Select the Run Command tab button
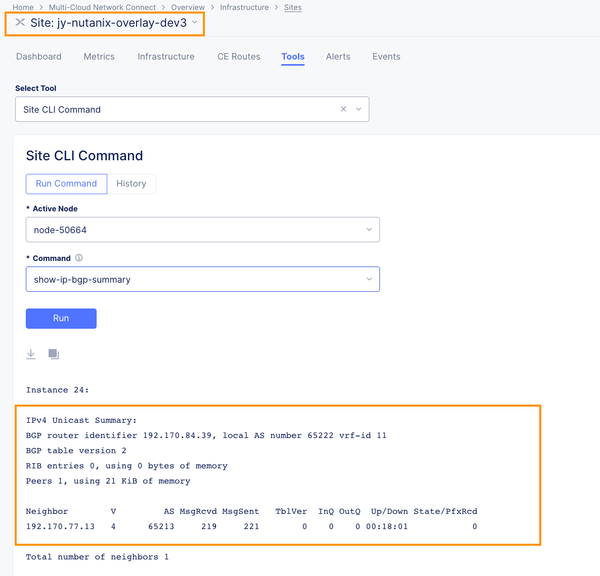600x576 pixels. pyautogui.click(x=66, y=184)
